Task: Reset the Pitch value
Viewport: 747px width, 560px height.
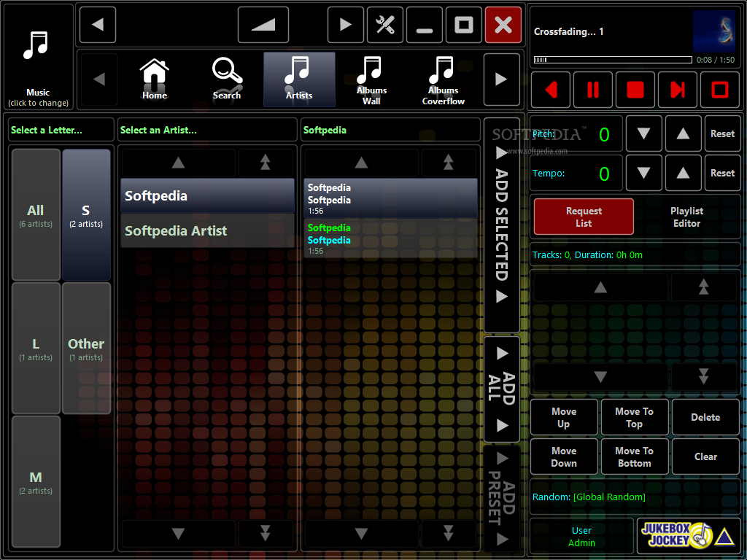Action: click(x=722, y=134)
